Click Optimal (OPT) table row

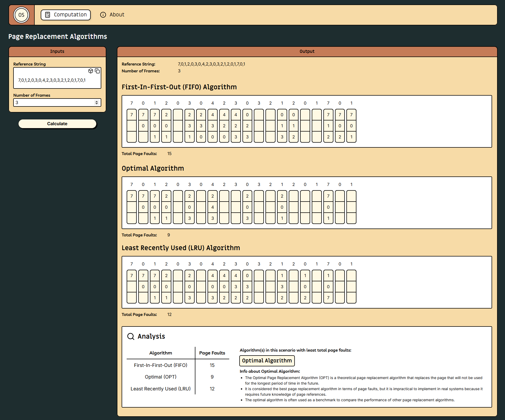178,377
